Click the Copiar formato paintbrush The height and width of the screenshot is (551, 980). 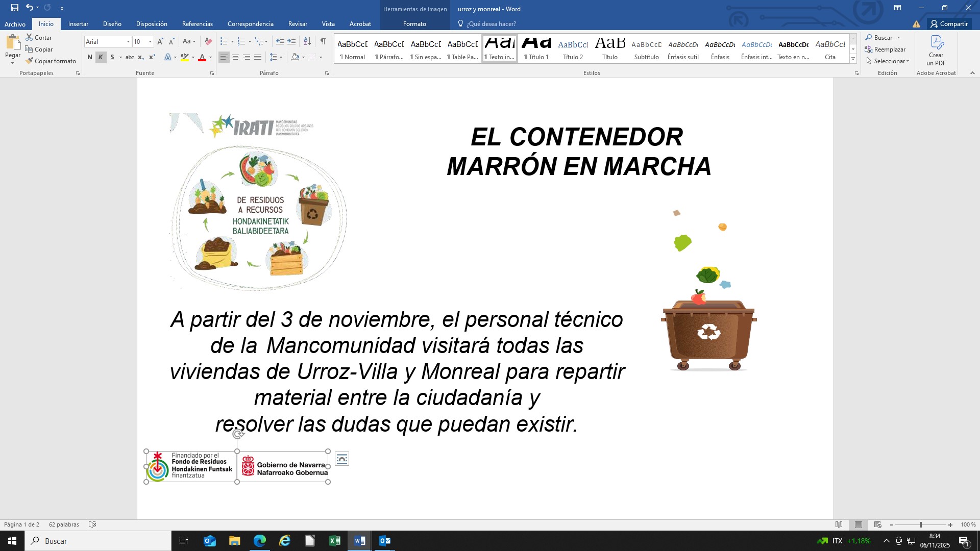point(51,61)
